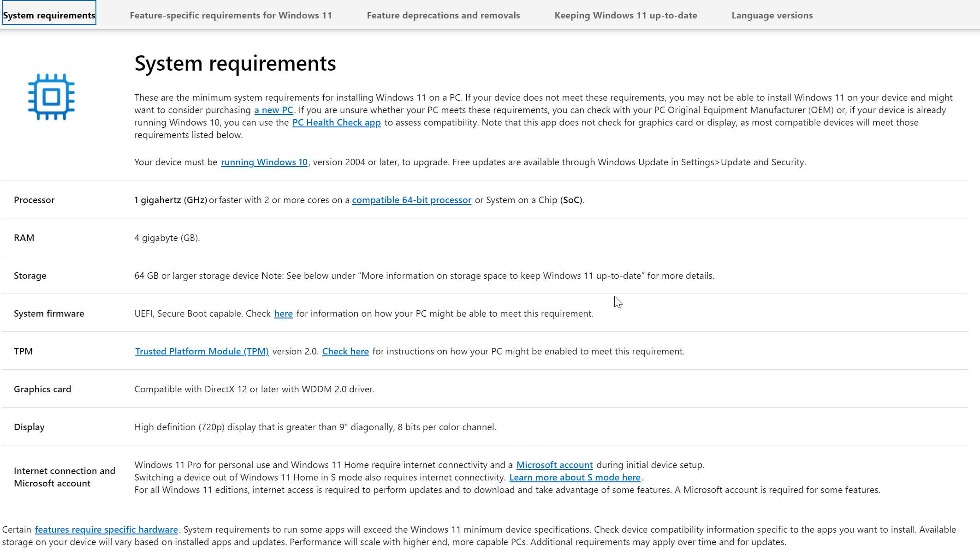Open Feature-specific requirements for Windows 11 tab
Screen dimensions: 980x558
coord(231,15)
